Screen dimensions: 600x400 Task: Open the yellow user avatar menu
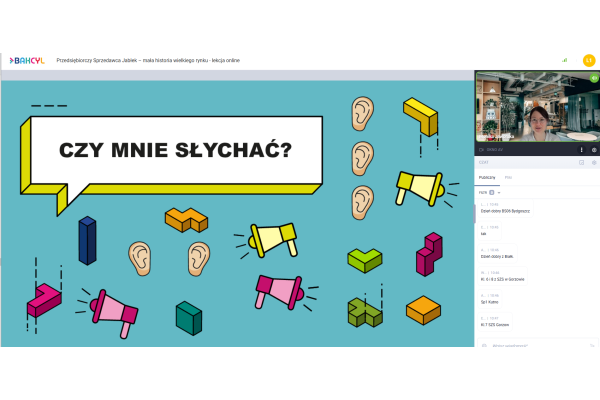click(x=589, y=60)
